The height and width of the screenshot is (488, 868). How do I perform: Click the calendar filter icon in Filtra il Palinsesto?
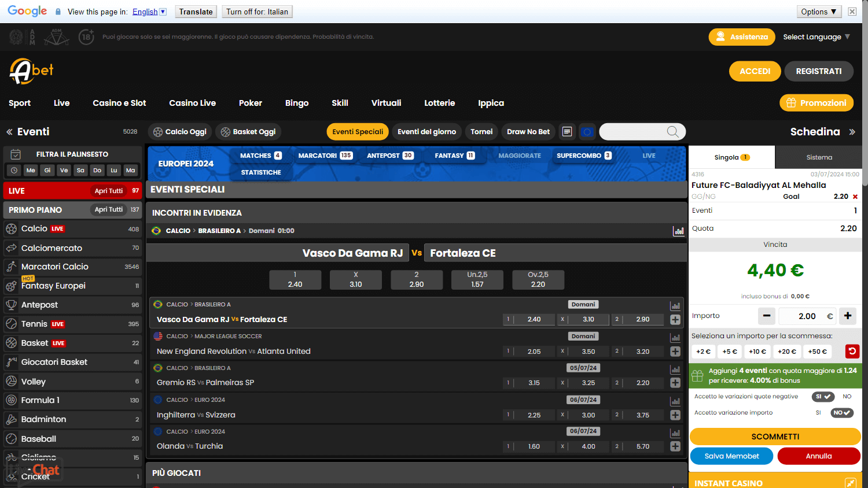coord(16,154)
